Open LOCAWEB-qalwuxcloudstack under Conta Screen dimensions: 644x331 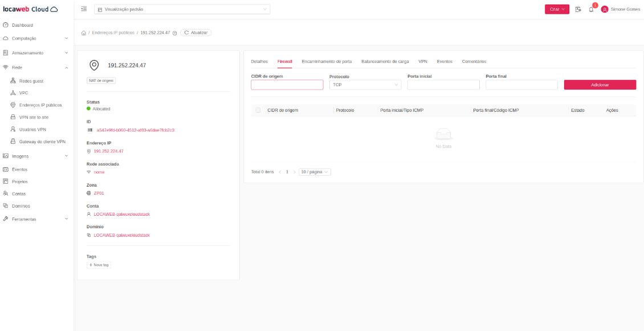[121, 214]
